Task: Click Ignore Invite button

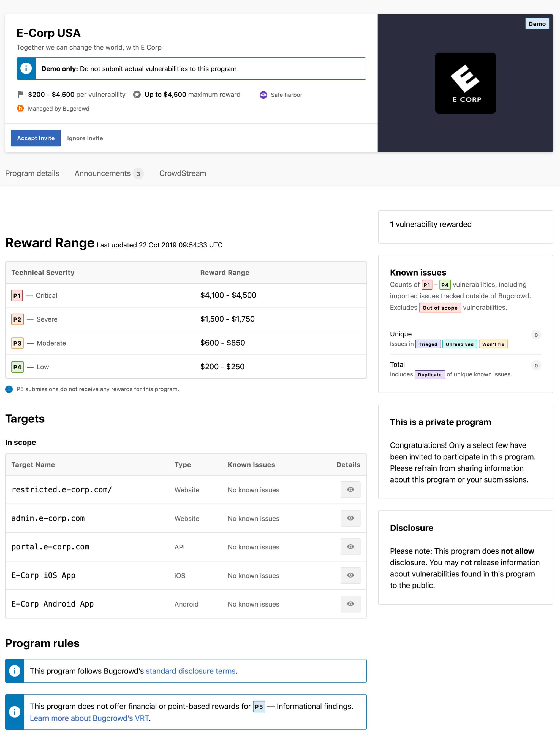Action: [x=85, y=138]
